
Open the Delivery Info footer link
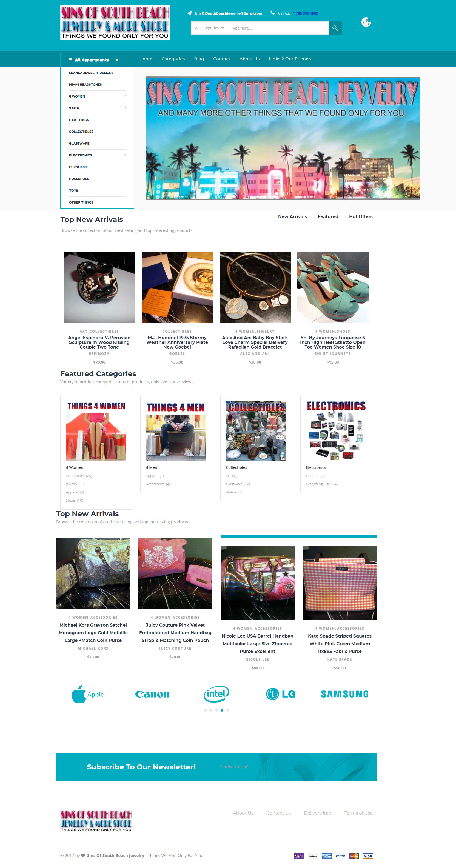[317, 813]
